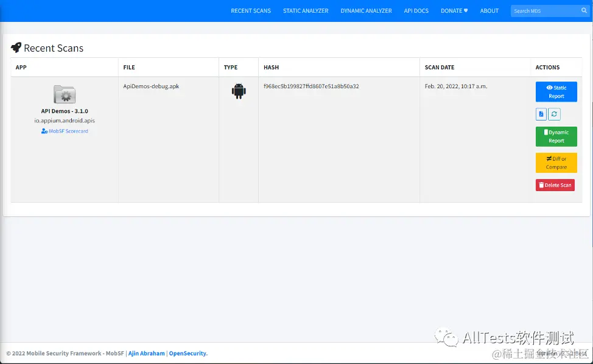
Task: Select the ApiDemos-debug.apk file name
Action: pos(151,86)
